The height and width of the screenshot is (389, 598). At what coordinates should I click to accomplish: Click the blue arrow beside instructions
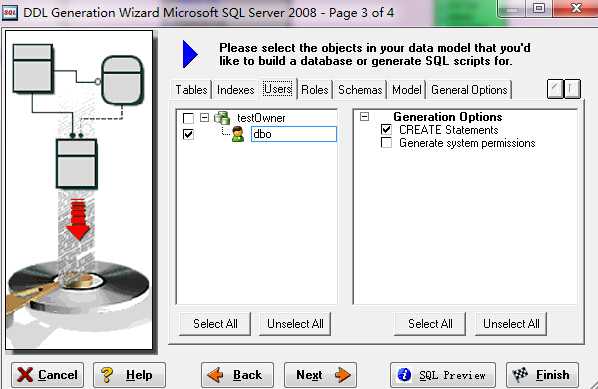[x=190, y=54]
